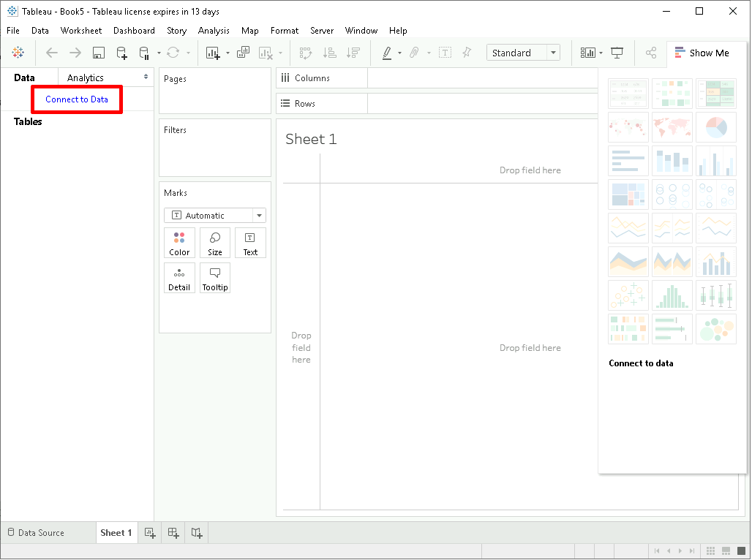Click the Fix Axes pin icon
This screenshot has height=560, width=752.
(x=467, y=53)
